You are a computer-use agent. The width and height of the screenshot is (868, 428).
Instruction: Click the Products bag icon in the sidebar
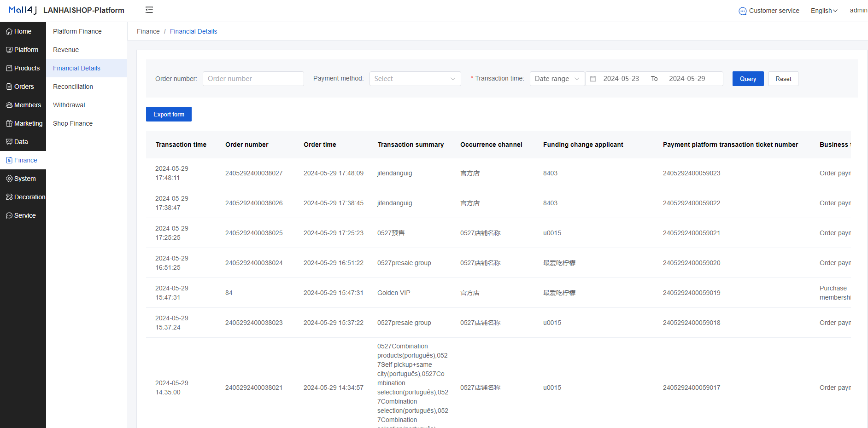click(9, 68)
